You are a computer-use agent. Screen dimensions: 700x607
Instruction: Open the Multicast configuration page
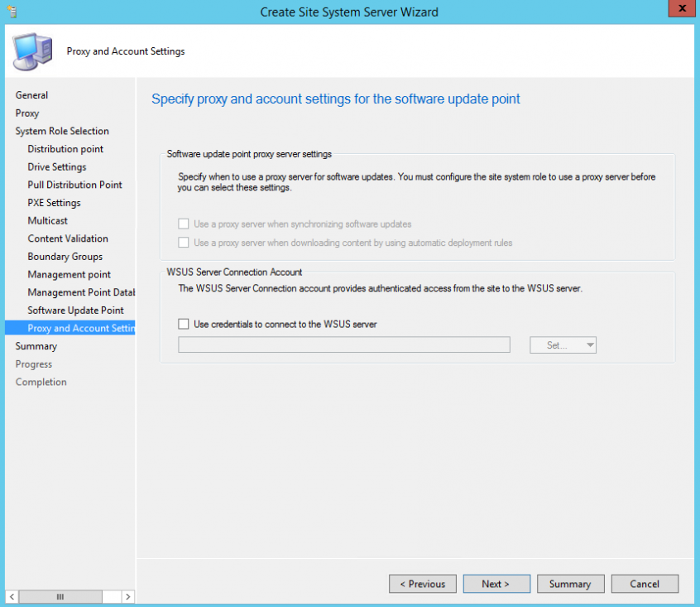click(x=47, y=220)
